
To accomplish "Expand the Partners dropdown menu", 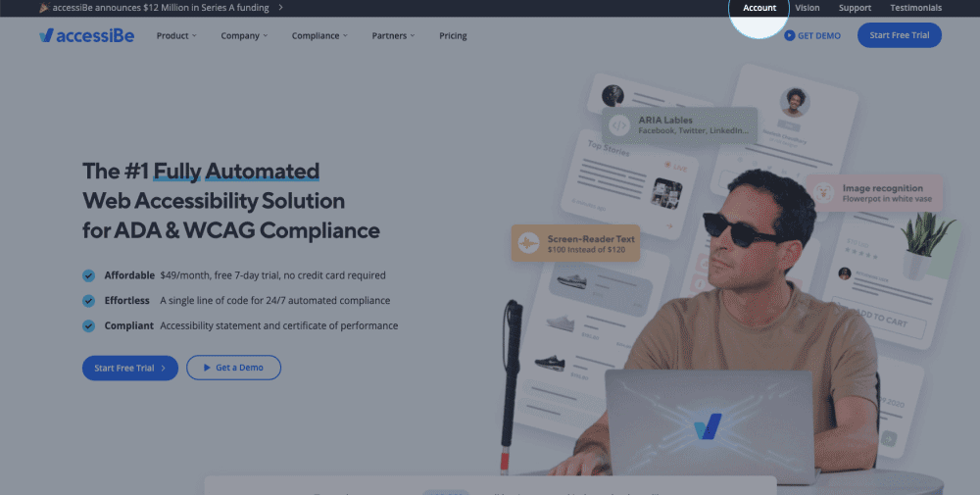I will tap(393, 35).
